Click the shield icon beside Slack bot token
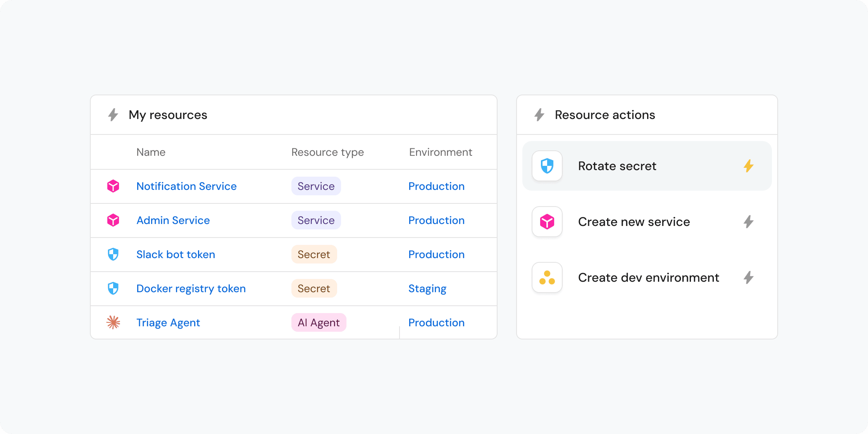This screenshot has width=868, height=434. pos(113,255)
